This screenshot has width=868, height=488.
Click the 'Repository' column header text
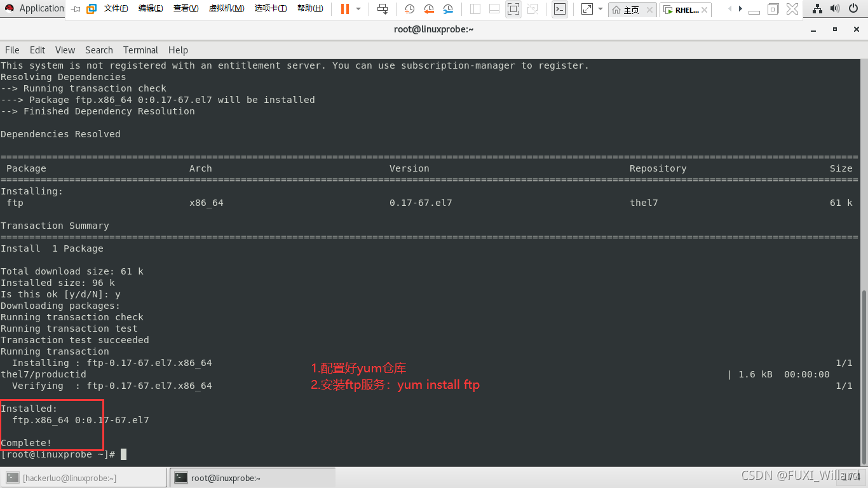tap(658, 168)
